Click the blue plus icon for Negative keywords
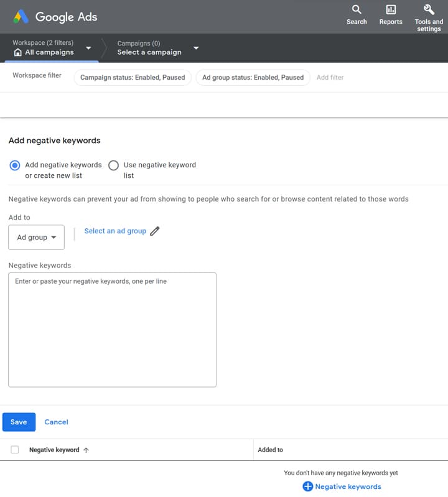The image size is (448, 497). [x=307, y=486]
